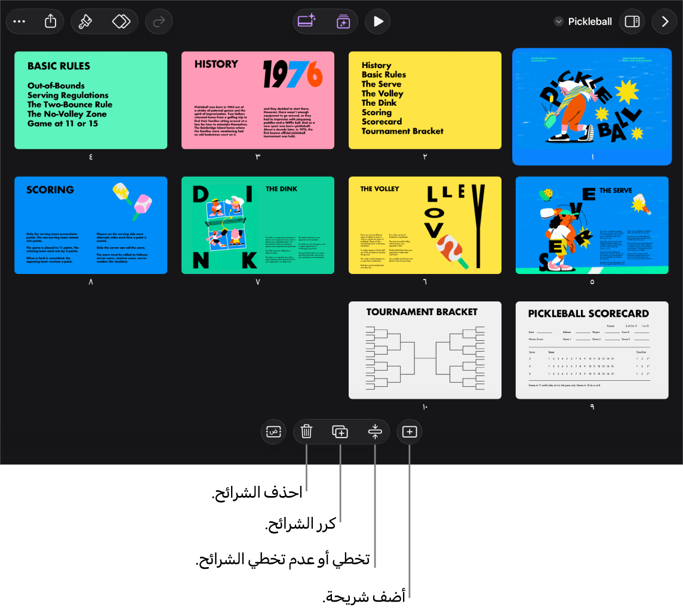Click the insert object sparkle icon

343,21
